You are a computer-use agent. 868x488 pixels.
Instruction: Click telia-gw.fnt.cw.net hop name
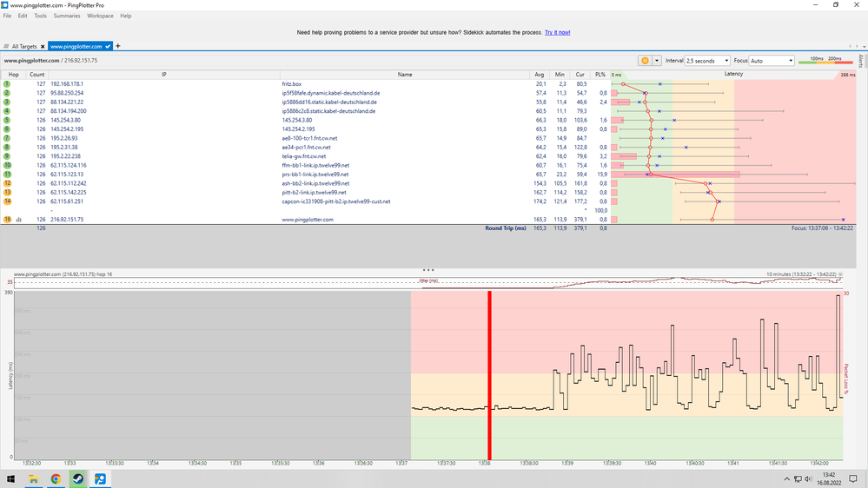[304, 156]
